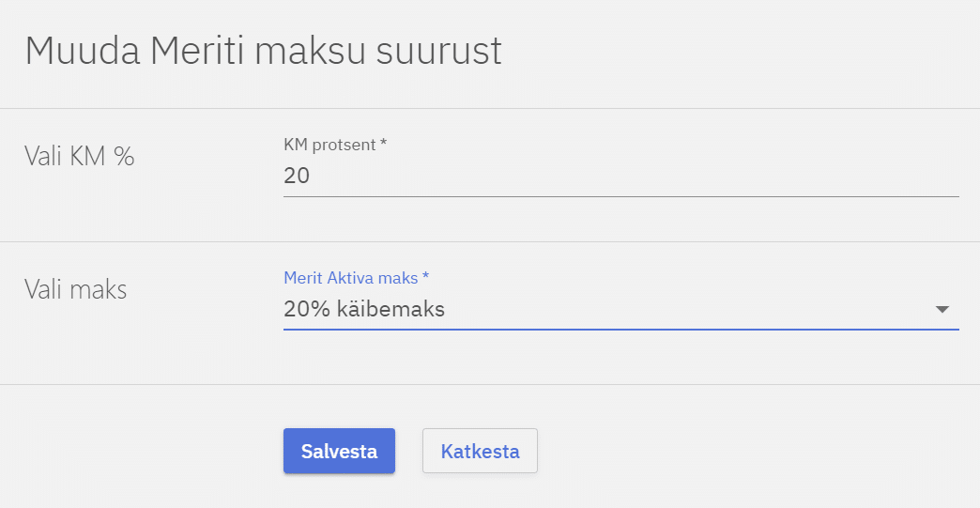980x508 pixels.
Task: Click the Vali KM % section label
Action: (79, 156)
